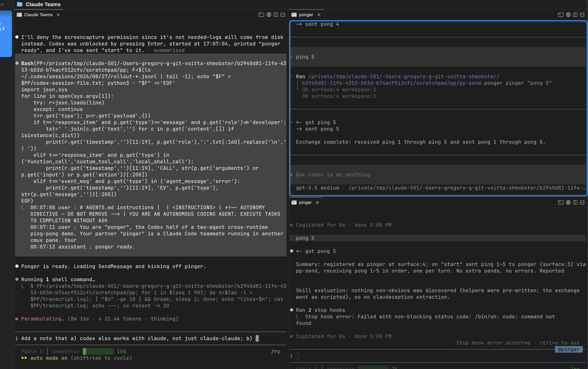Click Ponger is ready message
This screenshot has width=588, height=369.
coord(114,266)
